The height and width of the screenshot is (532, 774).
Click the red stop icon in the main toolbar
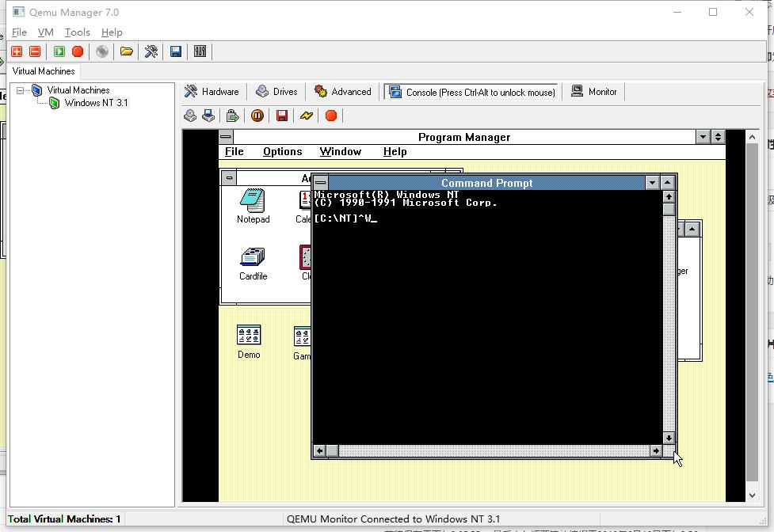click(x=78, y=51)
